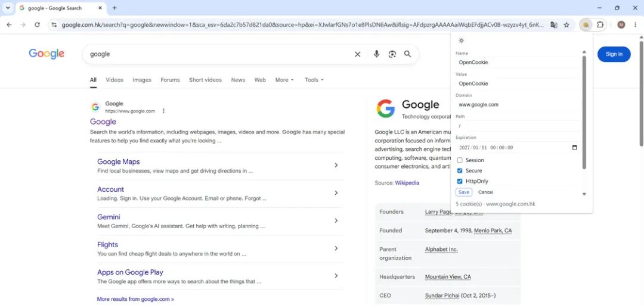Reload the current page
644x305 pixels.
point(37,24)
